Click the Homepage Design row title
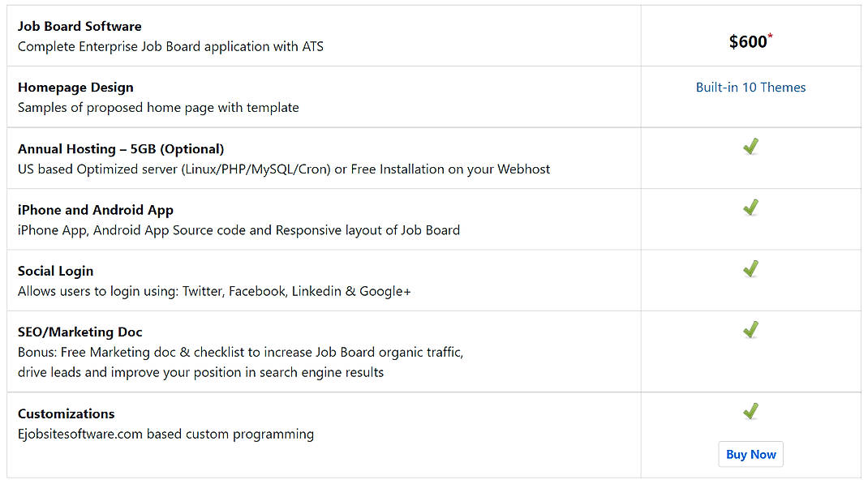This screenshot has width=868, height=484. pyautogui.click(x=75, y=87)
